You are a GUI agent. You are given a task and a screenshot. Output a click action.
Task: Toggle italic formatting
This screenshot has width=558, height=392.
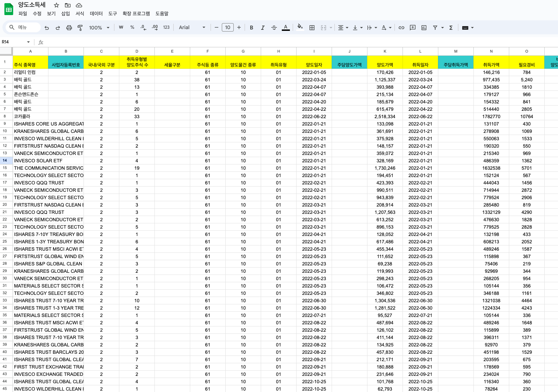pos(263,28)
